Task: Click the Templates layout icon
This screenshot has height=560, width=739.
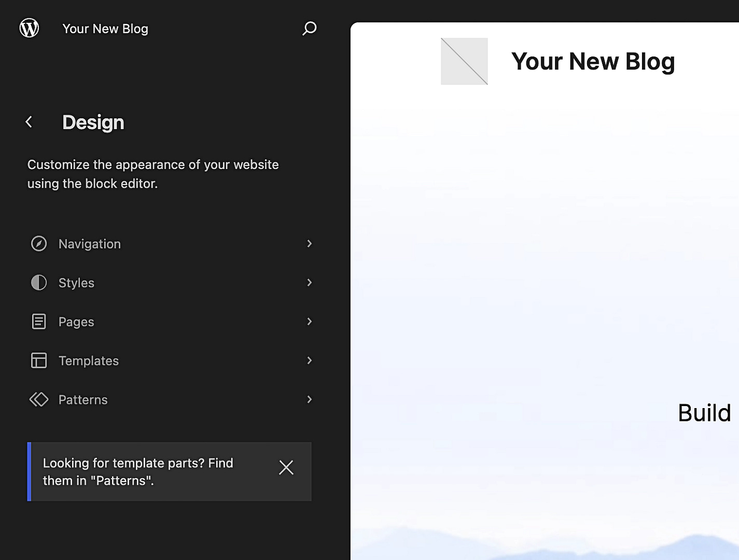Action: tap(39, 360)
